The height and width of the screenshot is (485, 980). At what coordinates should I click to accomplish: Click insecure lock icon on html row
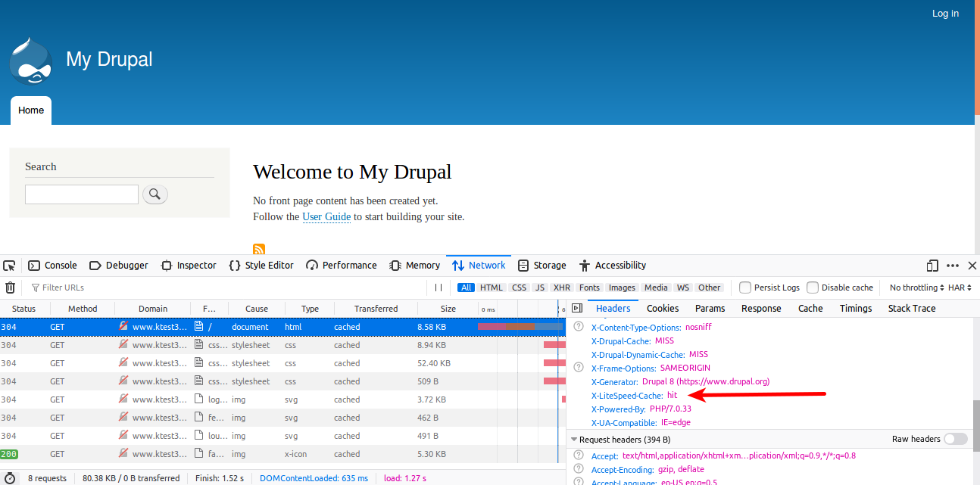pyautogui.click(x=123, y=326)
